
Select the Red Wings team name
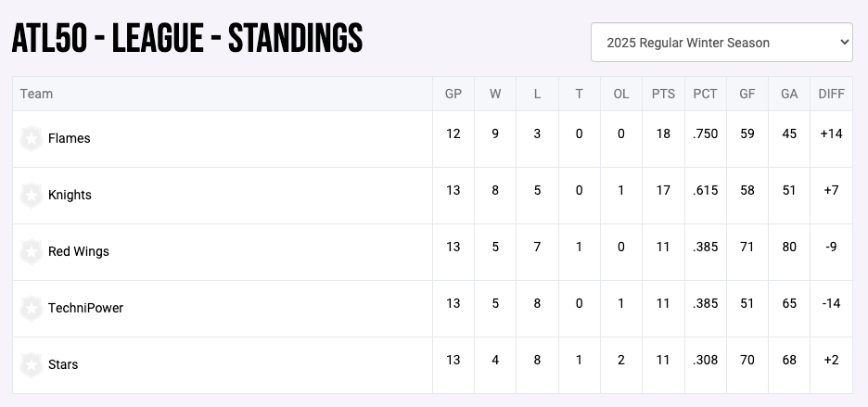pyautogui.click(x=79, y=252)
